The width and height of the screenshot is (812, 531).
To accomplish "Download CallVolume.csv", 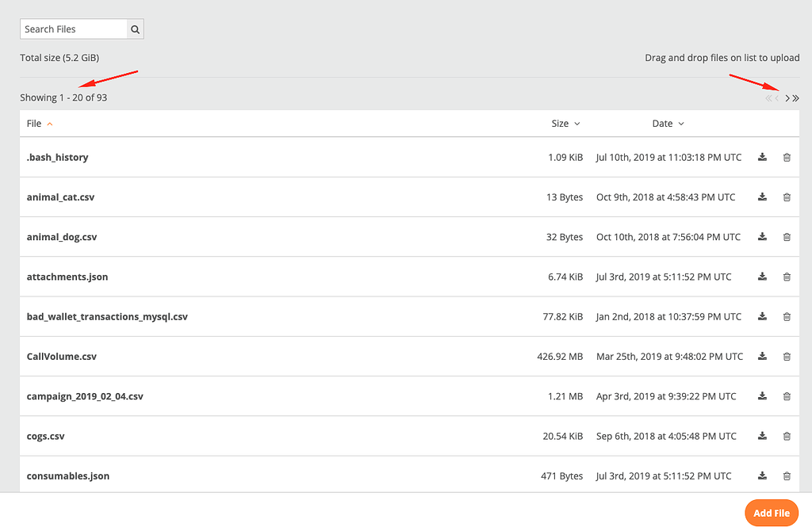I will coord(762,356).
